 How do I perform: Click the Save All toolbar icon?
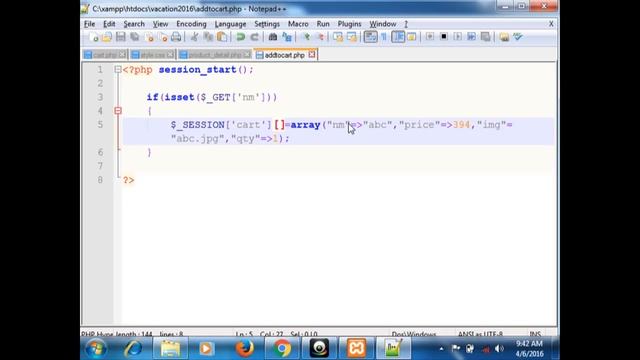pyautogui.click(x=134, y=37)
